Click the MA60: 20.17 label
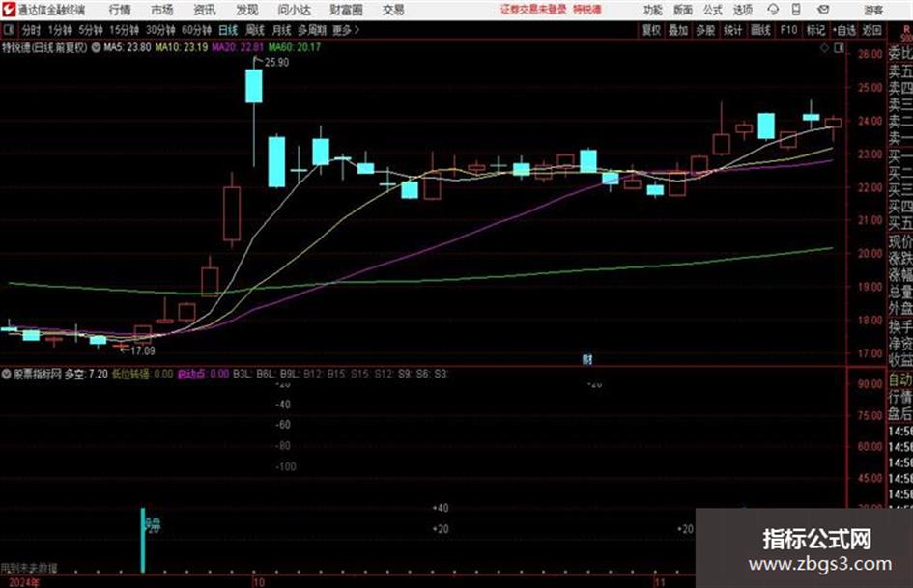Viewport: 913px width, 588px height. coord(295,47)
